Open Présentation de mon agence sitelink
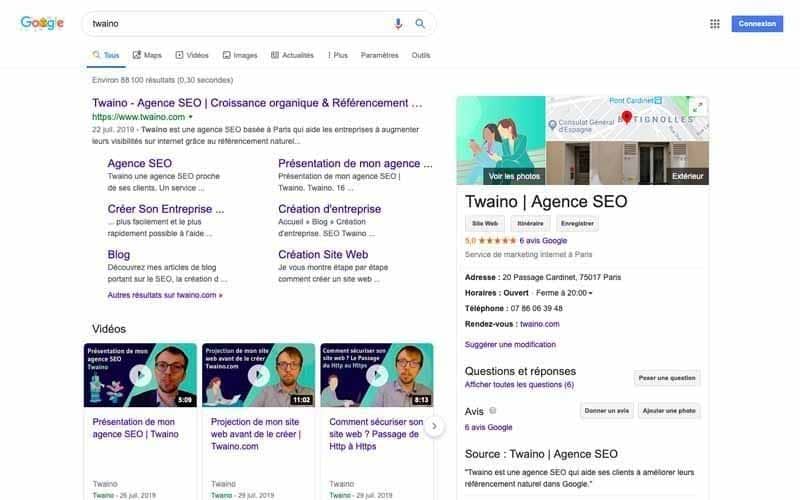The image size is (800, 500). 355,163
